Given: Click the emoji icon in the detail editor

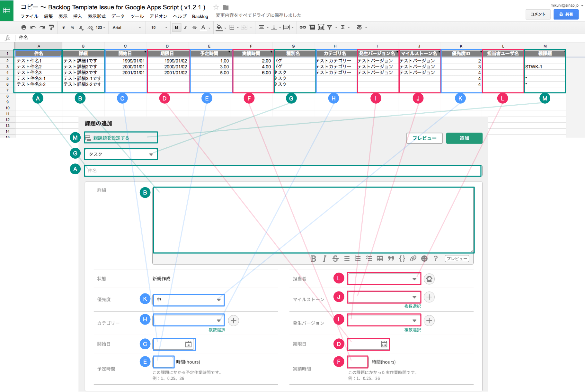Looking at the screenshot, I should click(x=424, y=258).
